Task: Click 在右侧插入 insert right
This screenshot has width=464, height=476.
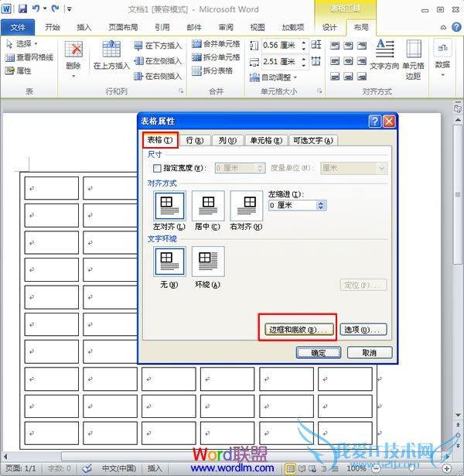Action: point(158,76)
